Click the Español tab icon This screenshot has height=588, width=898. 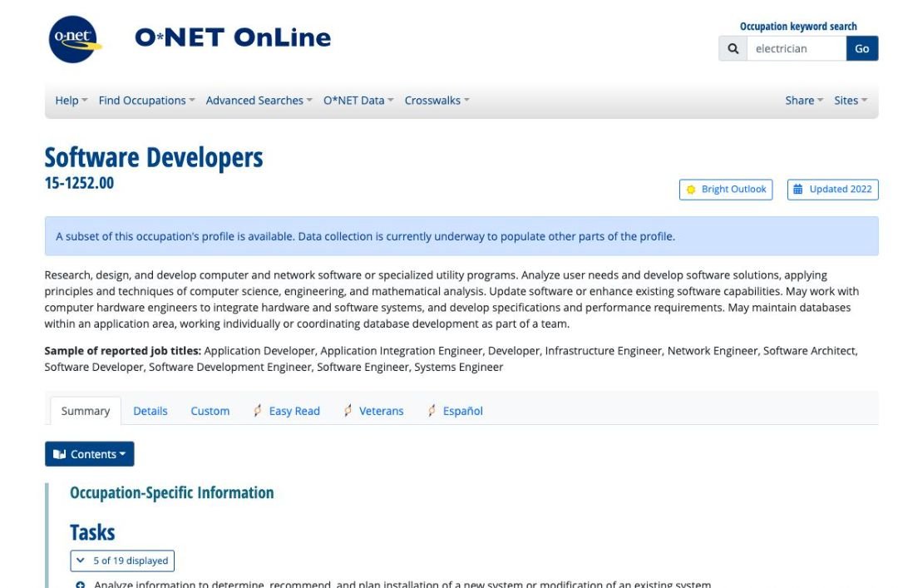click(x=432, y=410)
